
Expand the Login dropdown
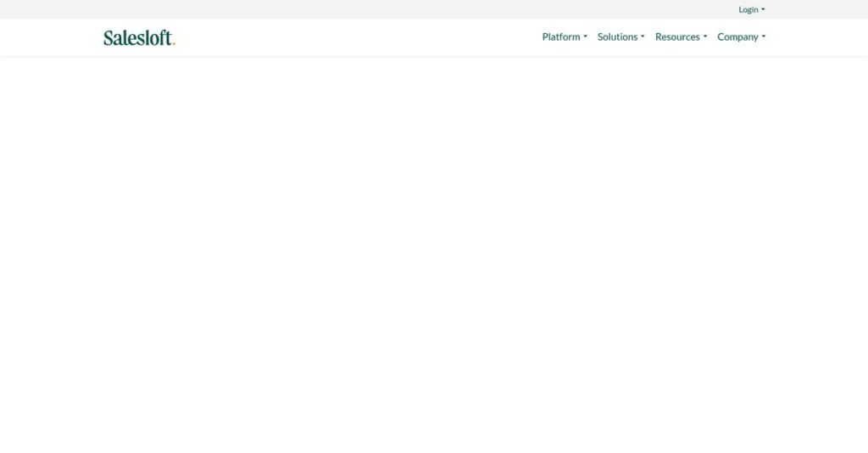point(751,9)
